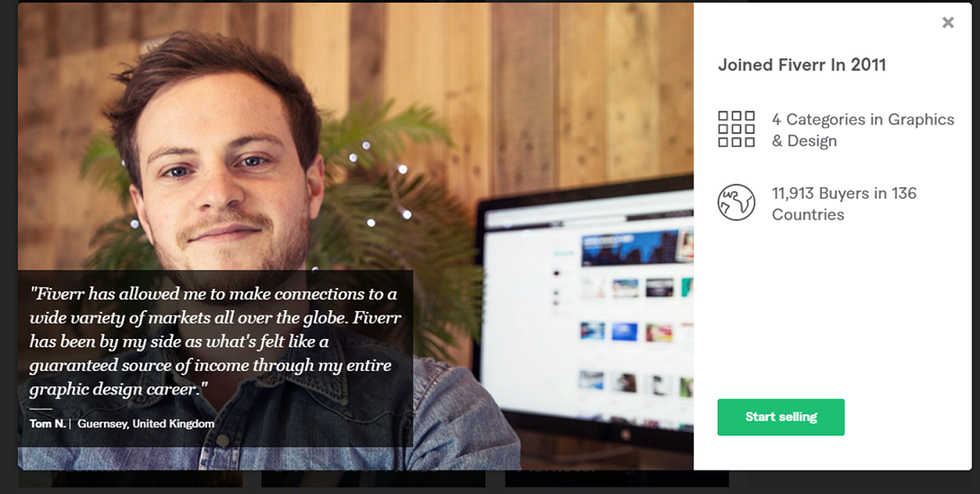The image size is (980, 494).
Task: Click the grid categories icon
Action: click(736, 129)
